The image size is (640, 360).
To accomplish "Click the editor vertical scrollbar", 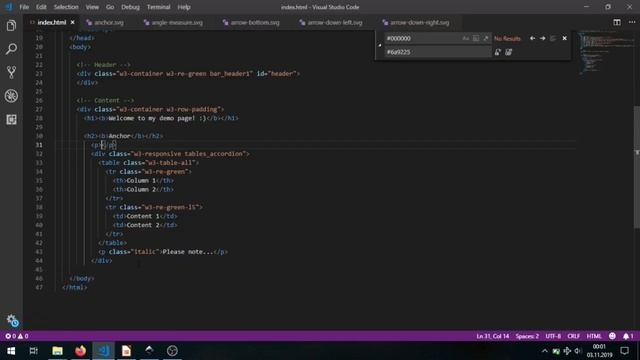I will pyautogui.click(x=637, y=167).
